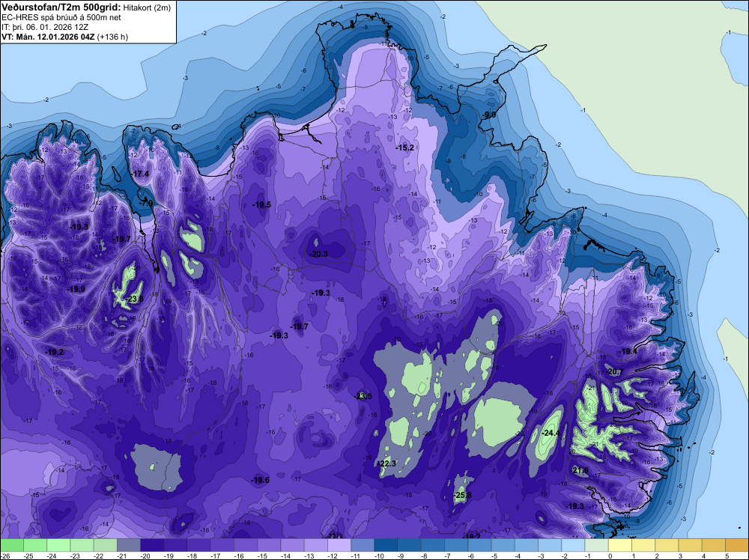
Task: Click the -4 legend scale label
Action: (x=519, y=556)
